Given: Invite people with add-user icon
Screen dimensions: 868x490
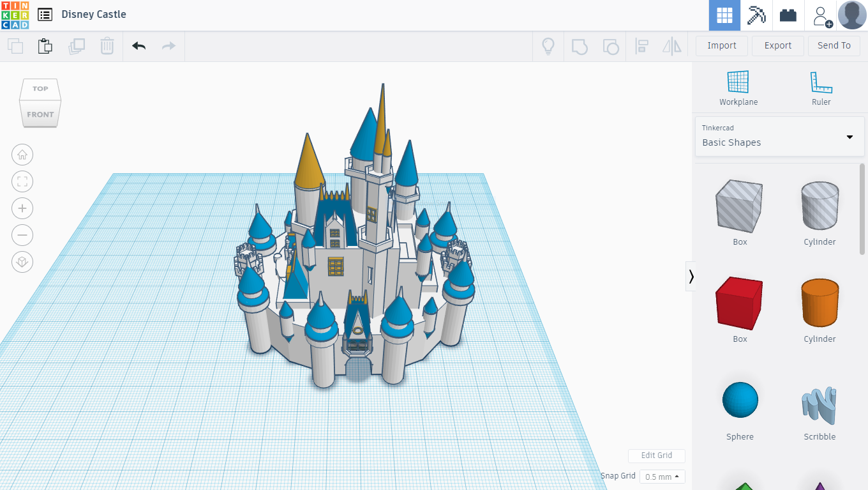Looking at the screenshot, I should pos(821,15).
